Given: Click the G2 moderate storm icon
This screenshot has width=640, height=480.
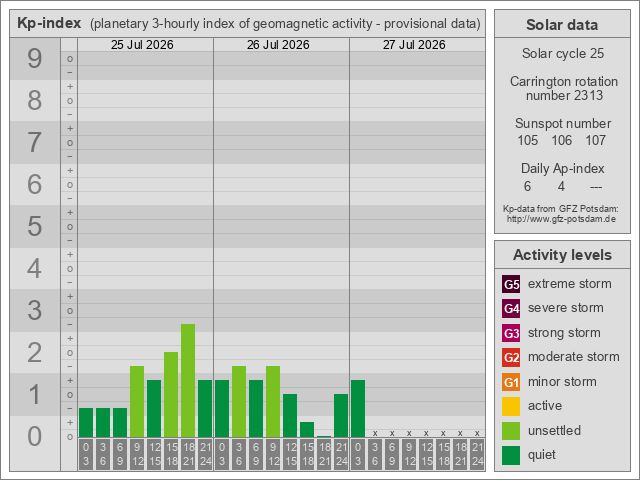Looking at the screenshot, I should (x=511, y=357).
